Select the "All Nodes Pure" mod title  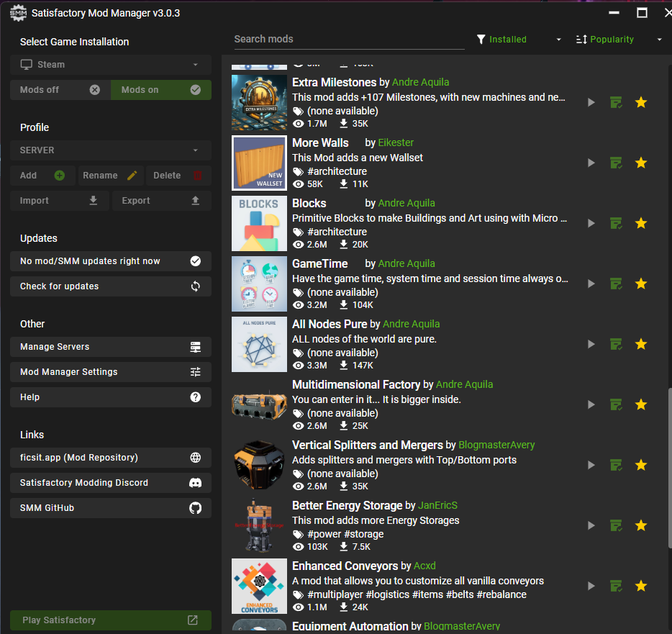[330, 325]
